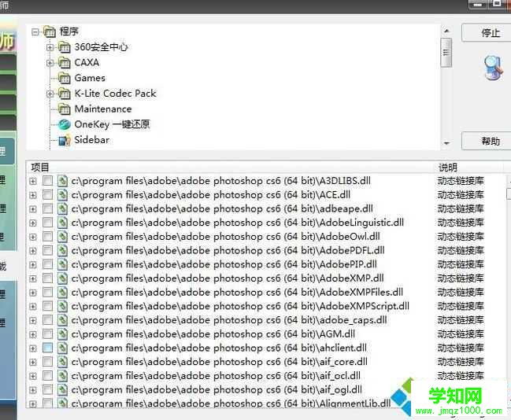Screen dimensions: 511x420
Task: Click the 停止 button
Action: point(487,32)
